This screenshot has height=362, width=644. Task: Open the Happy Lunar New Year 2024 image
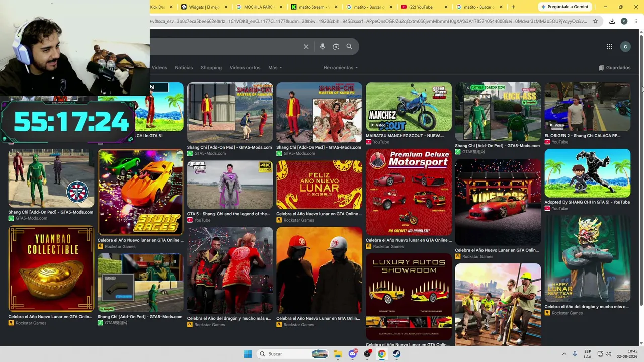(x=587, y=258)
